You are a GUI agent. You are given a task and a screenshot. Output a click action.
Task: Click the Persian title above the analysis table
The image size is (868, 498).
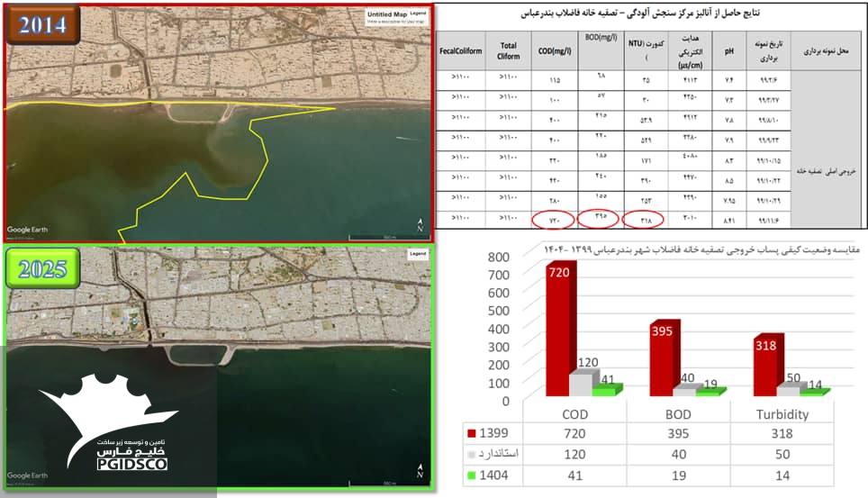click(640, 14)
